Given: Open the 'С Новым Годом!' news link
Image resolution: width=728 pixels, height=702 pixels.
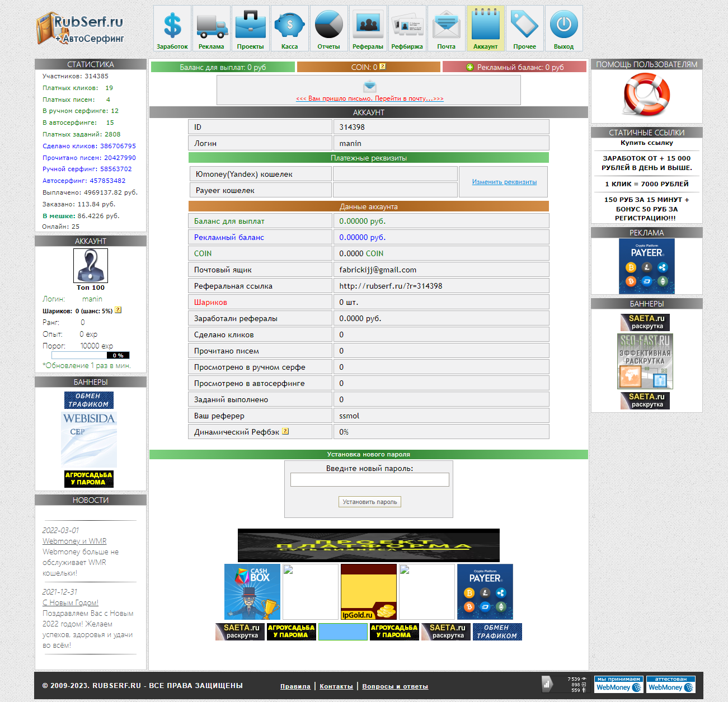Looking at the screenshot, I should point(71,602).
